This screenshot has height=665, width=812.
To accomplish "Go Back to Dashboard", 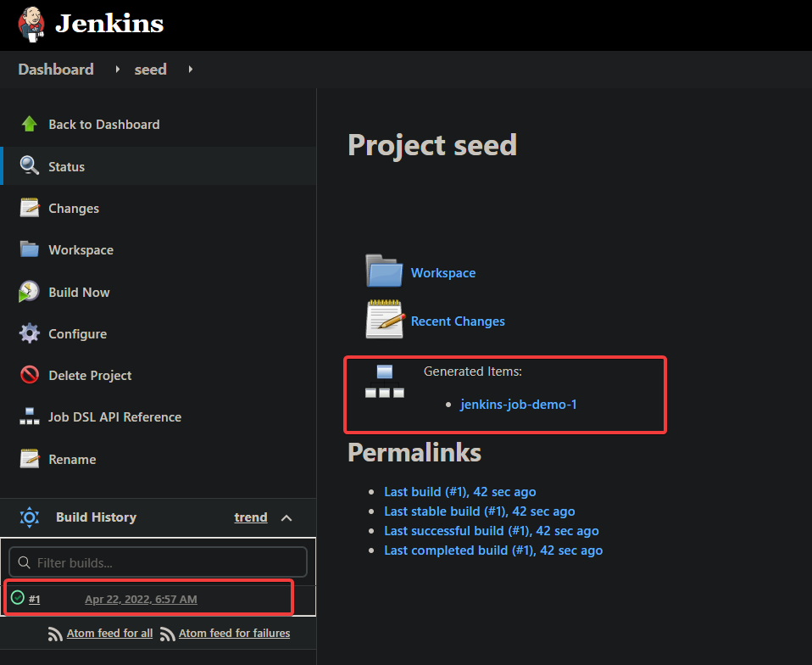I will click(x=104, y=125).
